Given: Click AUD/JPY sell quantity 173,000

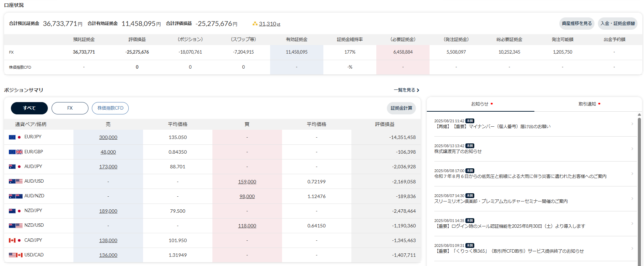Looking at the screenshot, I should point(108,167).
